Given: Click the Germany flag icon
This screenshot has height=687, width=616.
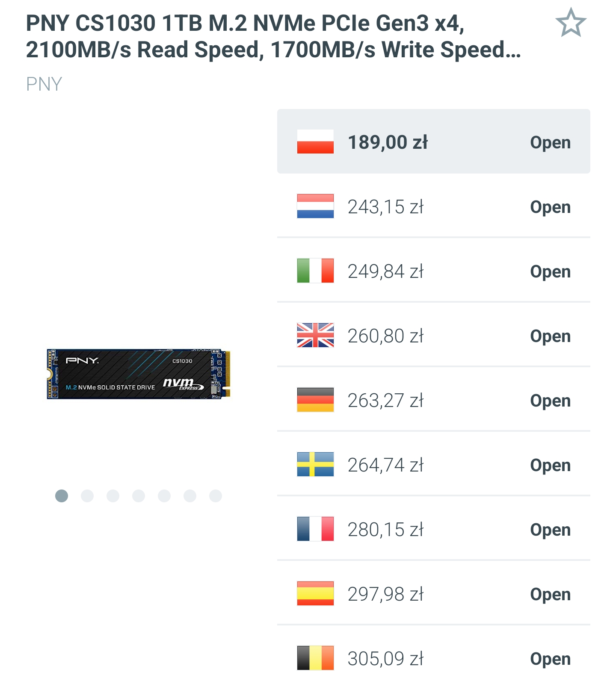Looking at the screenshot, I should (x=315, y=400).
